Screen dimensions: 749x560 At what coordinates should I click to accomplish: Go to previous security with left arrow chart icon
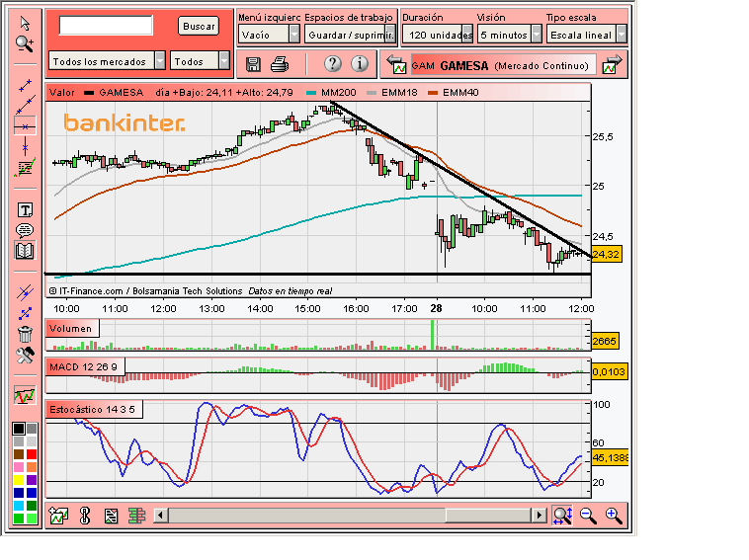point(396,64)
